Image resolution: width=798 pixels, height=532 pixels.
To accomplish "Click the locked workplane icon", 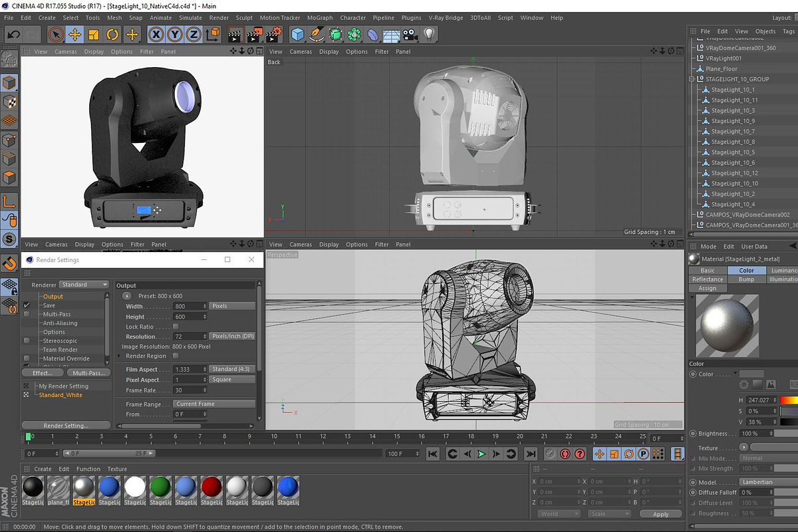I will [9, 286].
